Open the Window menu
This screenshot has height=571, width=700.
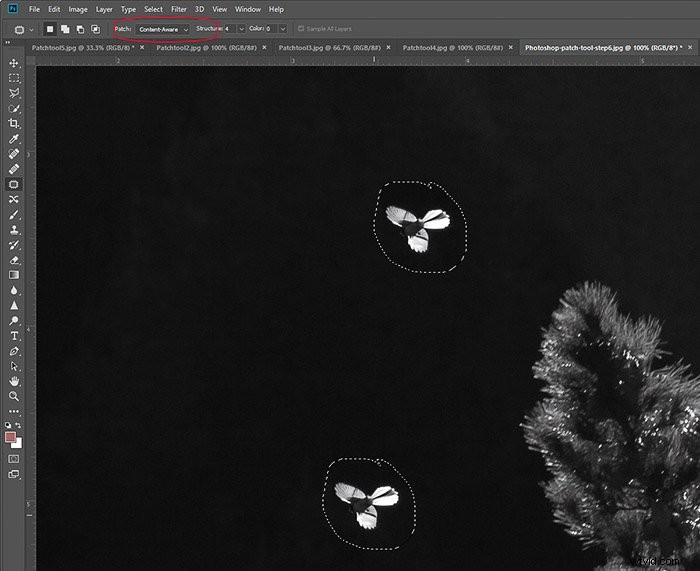[x=248, y=9]
